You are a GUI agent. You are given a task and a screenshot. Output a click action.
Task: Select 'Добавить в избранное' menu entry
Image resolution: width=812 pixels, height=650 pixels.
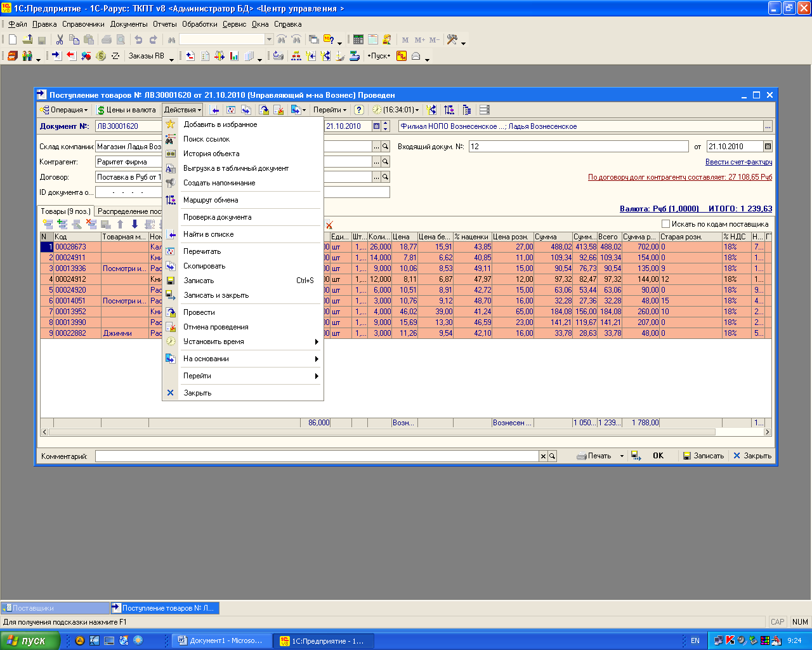coord(243,124)
